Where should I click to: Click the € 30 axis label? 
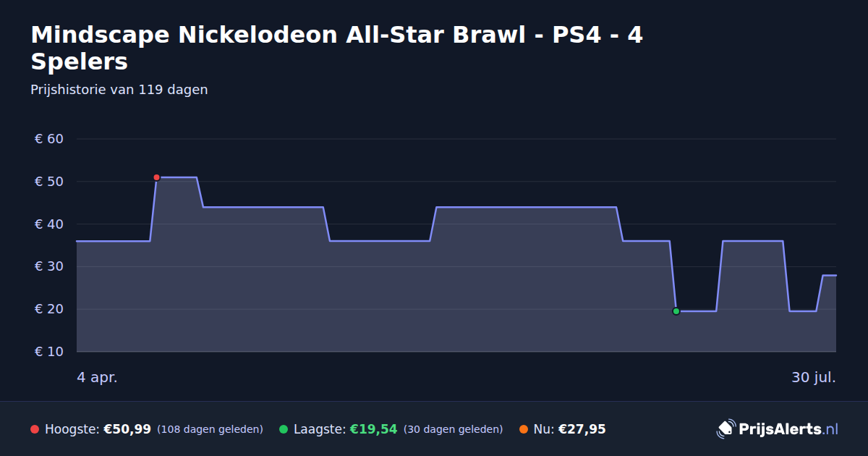click(49, 266)
